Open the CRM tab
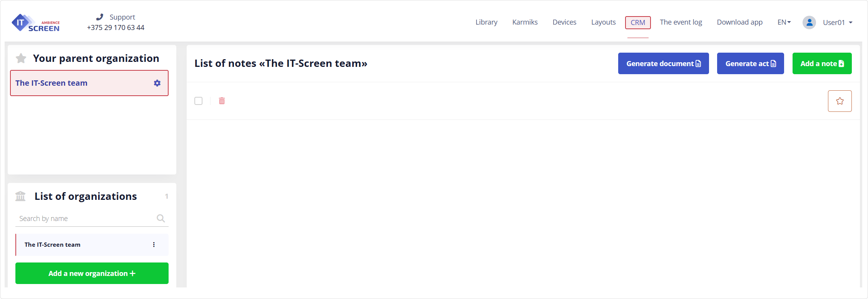This screenshot has width=868, height=299. 638,22
